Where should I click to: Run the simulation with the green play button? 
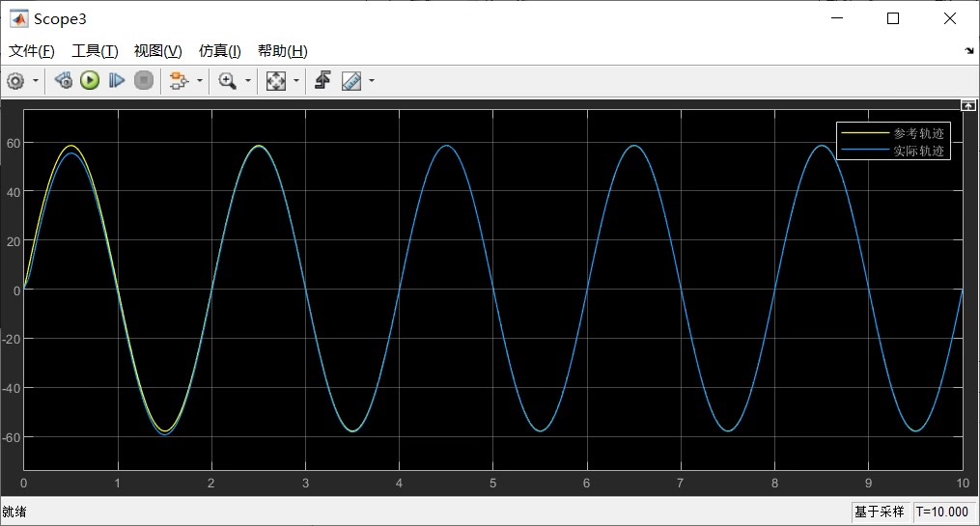(x=90, y=80)
